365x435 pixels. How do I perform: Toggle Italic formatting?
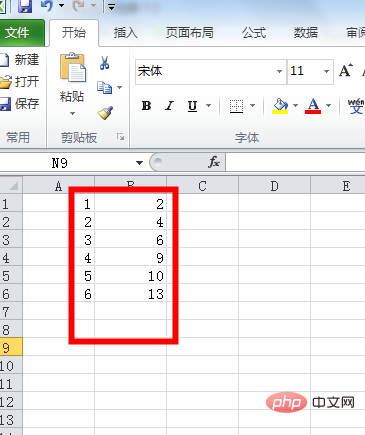[x=169, y=106]
